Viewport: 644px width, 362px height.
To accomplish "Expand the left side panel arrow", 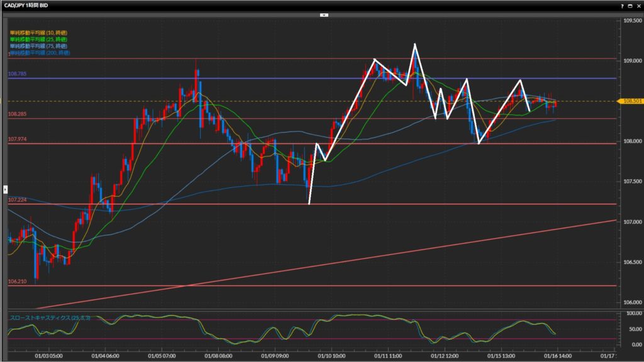I will coord(5,189).
